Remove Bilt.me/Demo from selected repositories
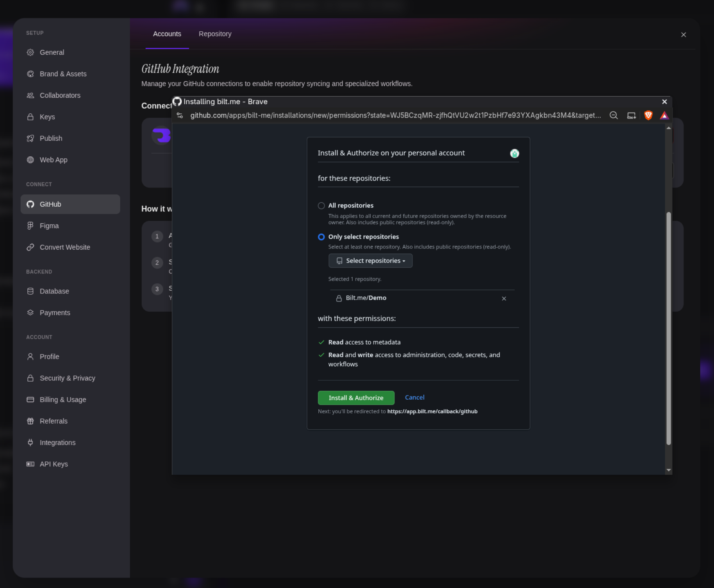Image resolution: width=714 pixels, height=588 pixels. [x=504, y=298]
